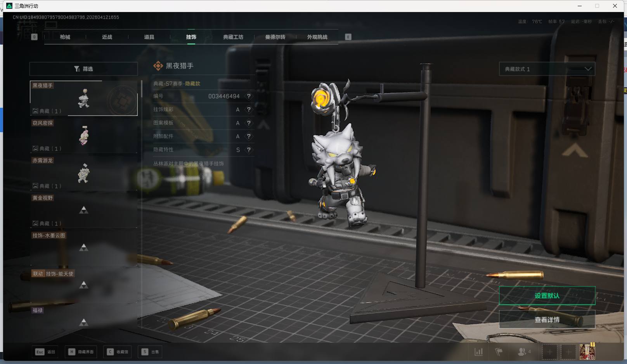
Task: Go to the 外观挑战 tab
Action: (x=317, y=37)
